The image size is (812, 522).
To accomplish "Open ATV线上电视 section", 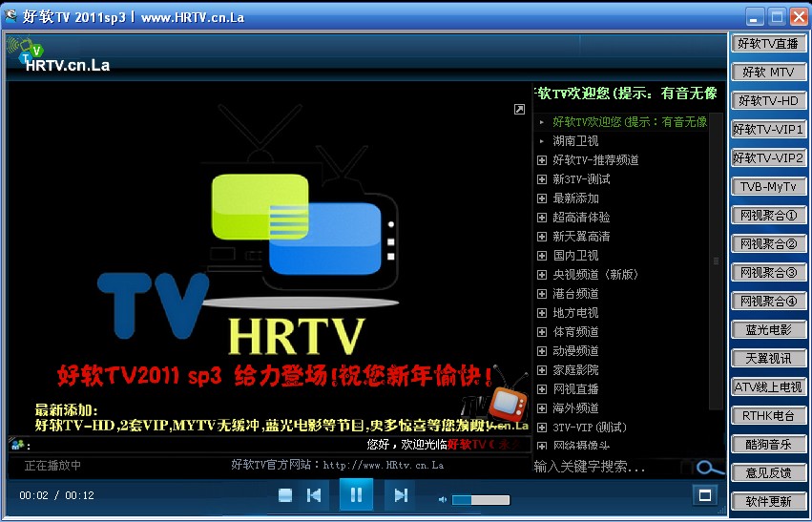I will 768,386.
